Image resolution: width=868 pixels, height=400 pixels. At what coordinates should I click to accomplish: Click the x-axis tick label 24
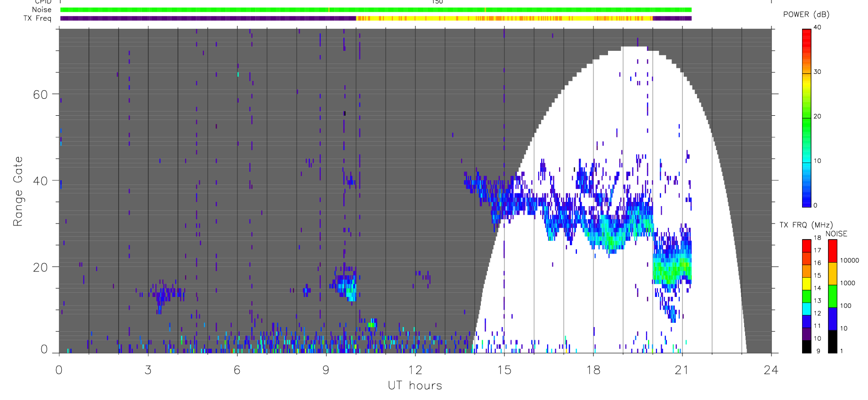click(771, 370)
